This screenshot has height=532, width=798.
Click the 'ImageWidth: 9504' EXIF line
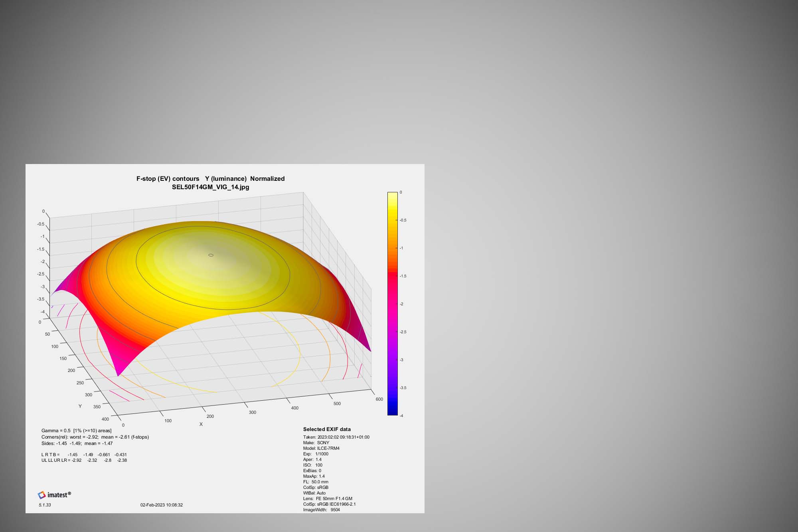(322, 510)
